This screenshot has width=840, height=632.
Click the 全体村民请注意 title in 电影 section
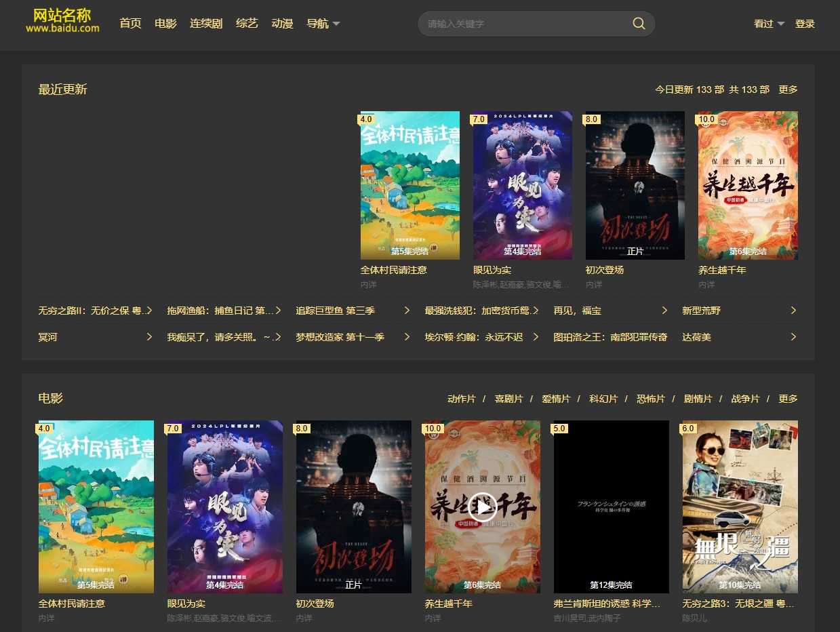[x=72, y=604]
